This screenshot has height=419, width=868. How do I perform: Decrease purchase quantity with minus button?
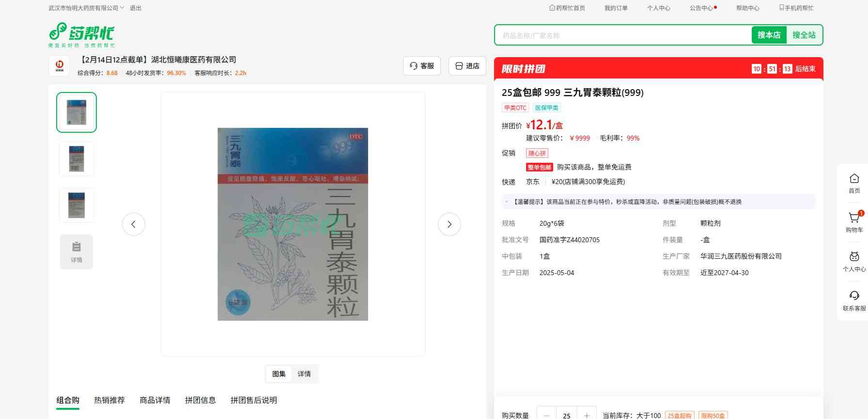pos(547,415)
